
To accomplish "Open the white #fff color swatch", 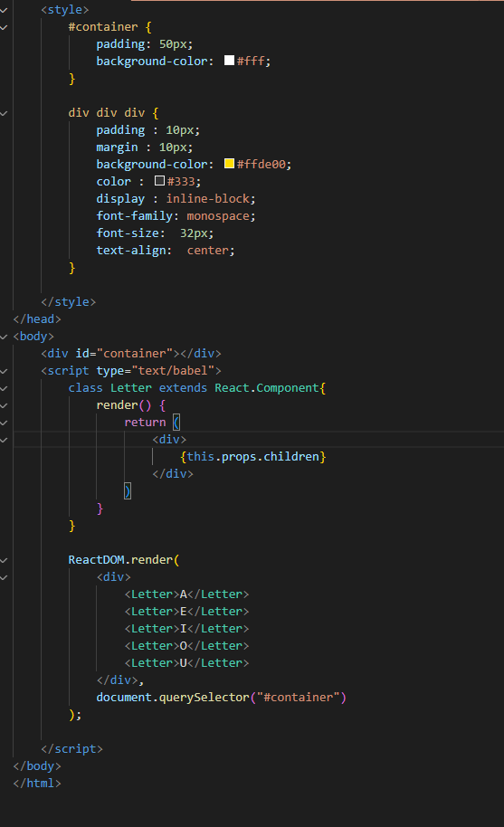I will tap(229, 60).
